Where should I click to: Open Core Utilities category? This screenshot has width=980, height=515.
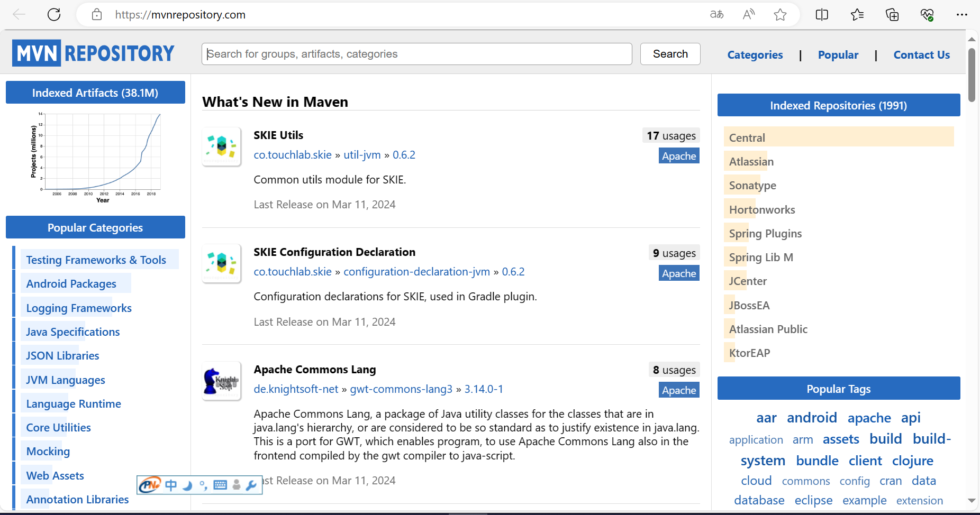[59, 428]
